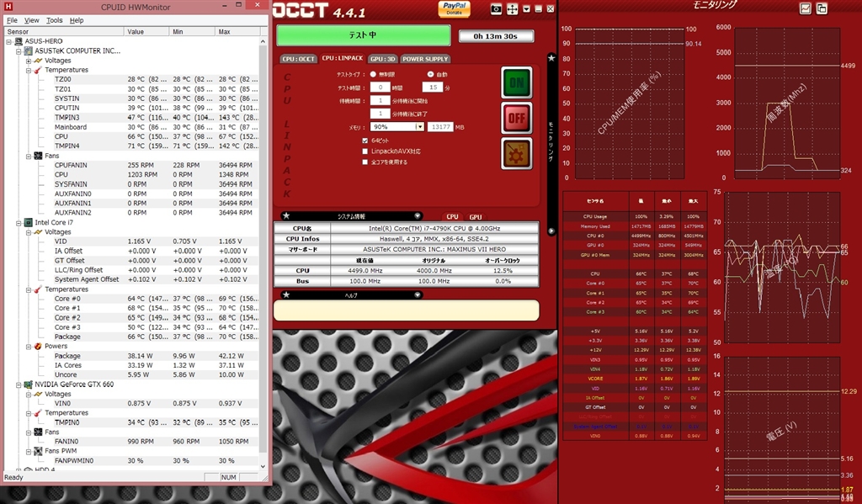Select the CPU system info tab
This screenshot has width=862, height=504.
click(x=452, y=216)
